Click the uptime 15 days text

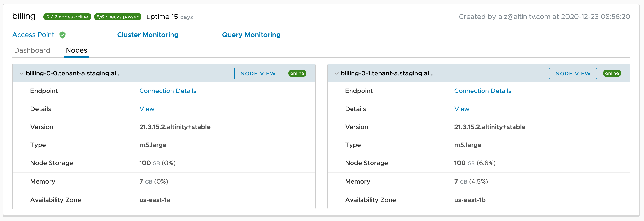[x=170, y=17]
